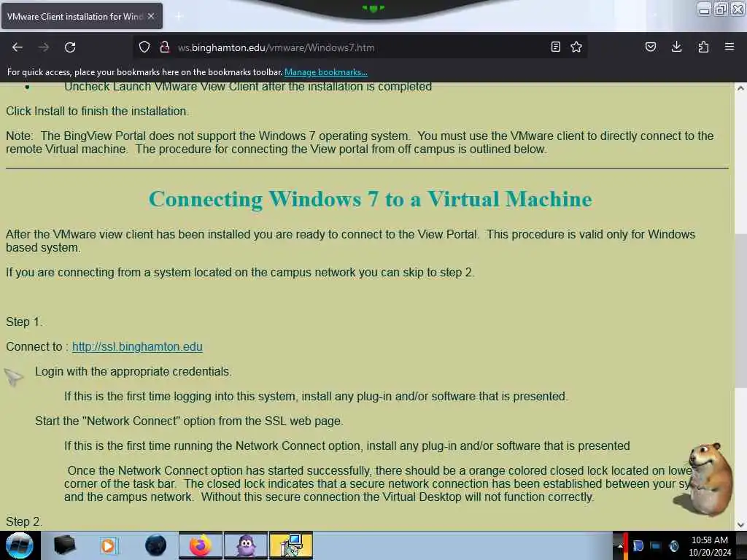
Task: Select the VMware Client installation tab
Action: tap(82, 16)
